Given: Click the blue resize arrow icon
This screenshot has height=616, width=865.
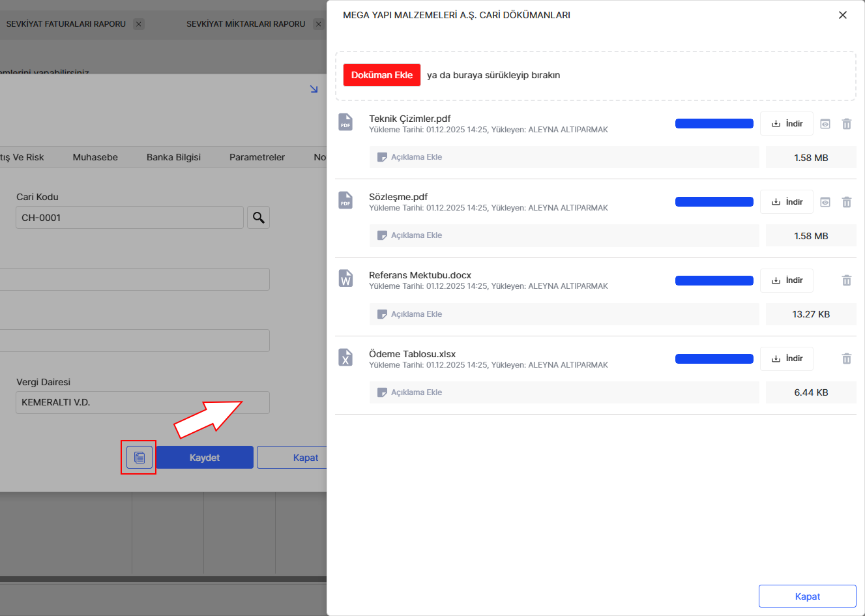Looking at the screenshot, I should tap(314, 89).
